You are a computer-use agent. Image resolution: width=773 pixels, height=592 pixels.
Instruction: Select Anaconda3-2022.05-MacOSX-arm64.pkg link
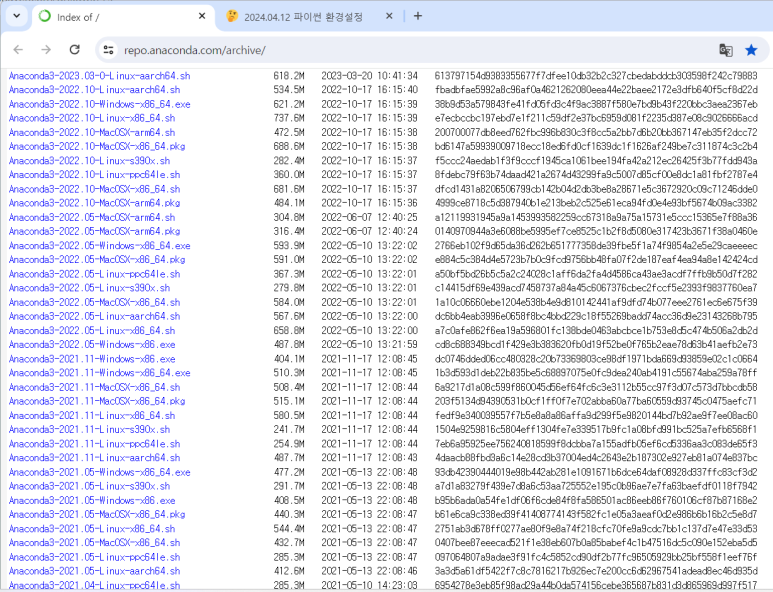pos(94,231)
